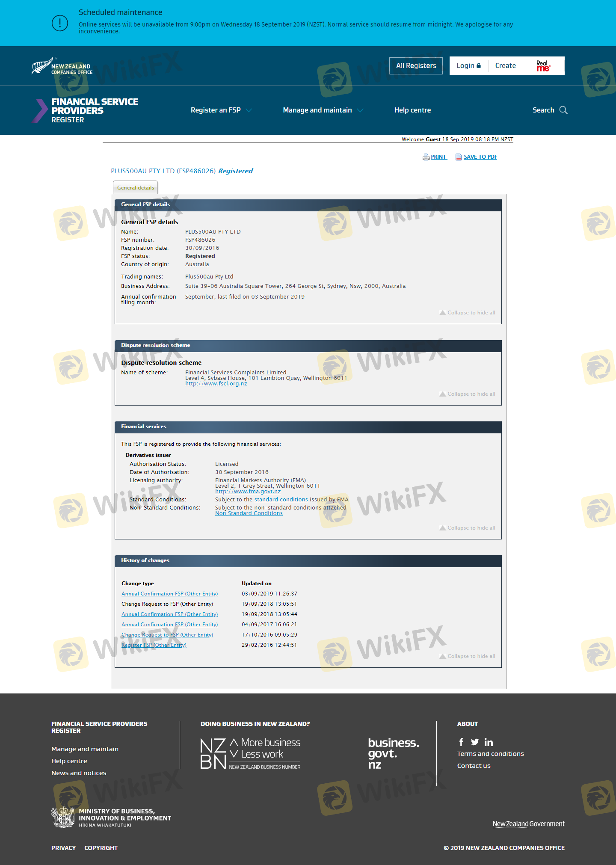Open the PRIVACY footer link
This screenshot has width=616, height=865.
coord(63,848)
